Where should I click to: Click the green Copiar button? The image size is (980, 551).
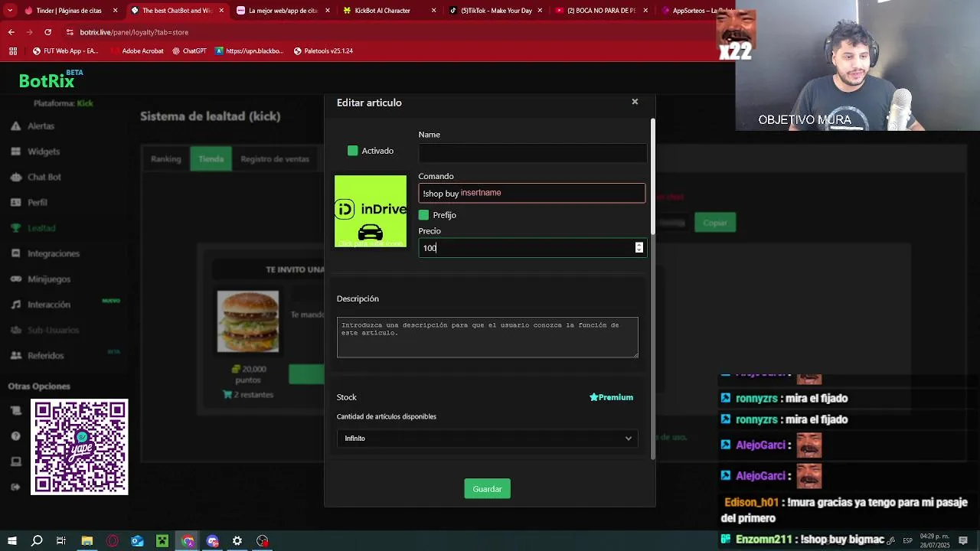[x=715, y=223]
